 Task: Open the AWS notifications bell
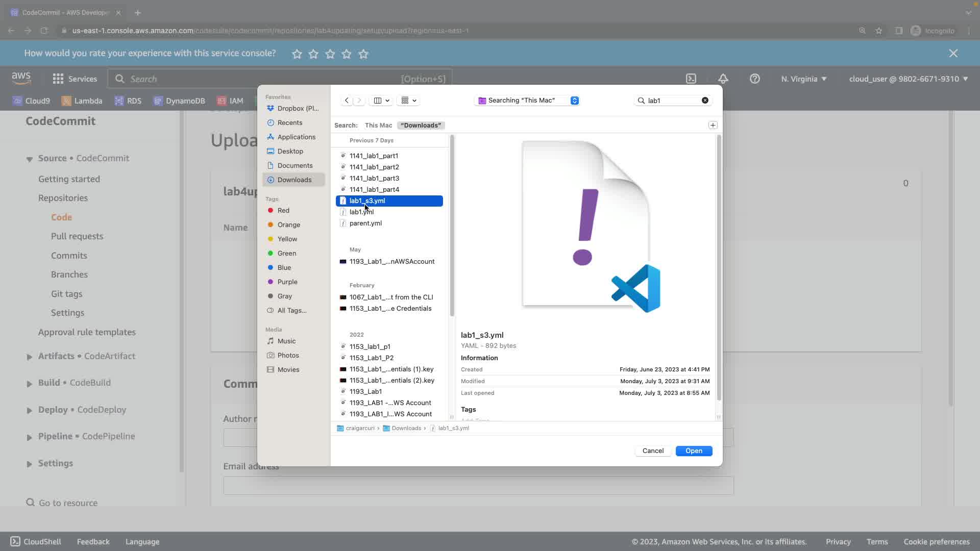[x=723, y=79]
